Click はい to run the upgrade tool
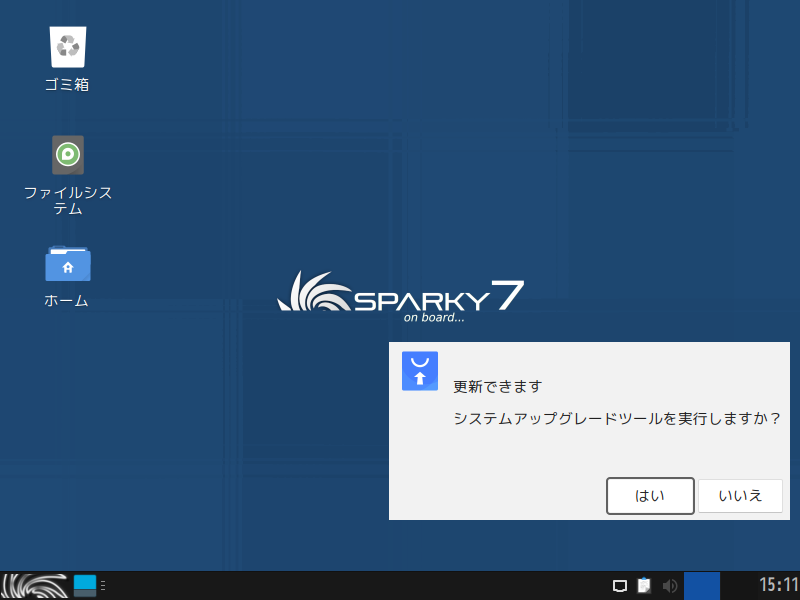800x600 pixels. pyautogui.click(x=650, y=496)
